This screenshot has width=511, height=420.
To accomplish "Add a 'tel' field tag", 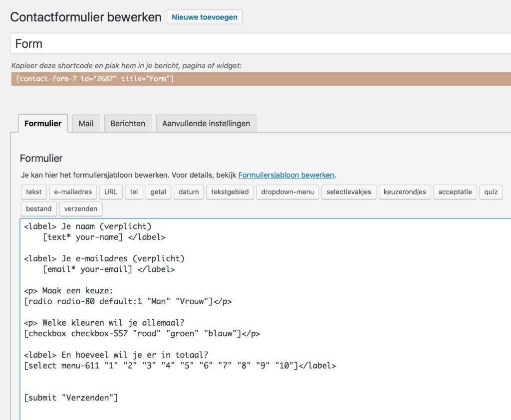I will [x=134, y=192].
